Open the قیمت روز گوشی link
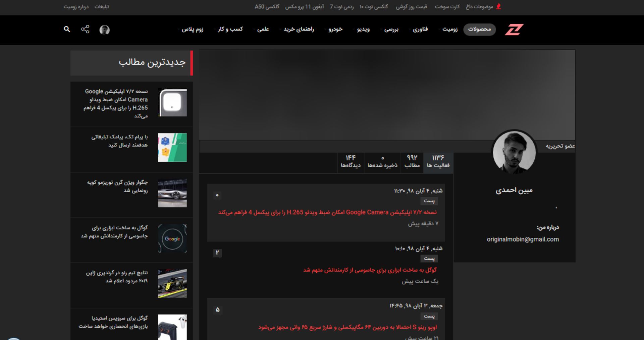The image size is (644, 340). (412, 7)
